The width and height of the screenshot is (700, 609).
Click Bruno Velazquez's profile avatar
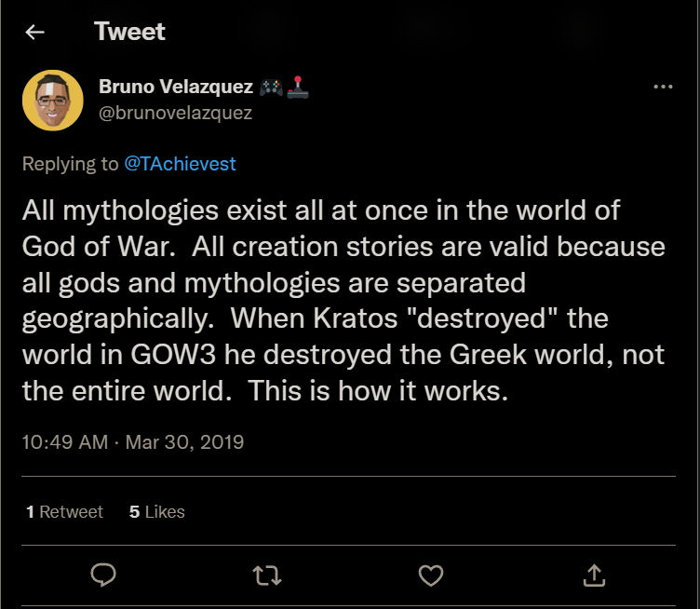(x=54, y=100)
